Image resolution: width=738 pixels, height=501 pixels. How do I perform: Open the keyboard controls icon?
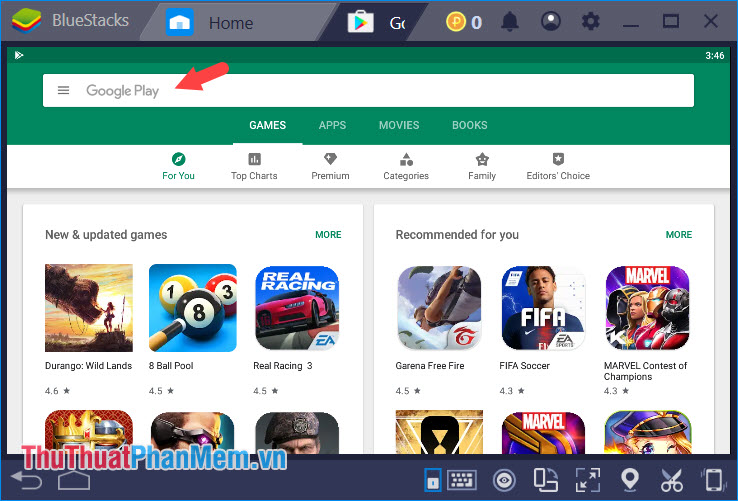(462, 480)
